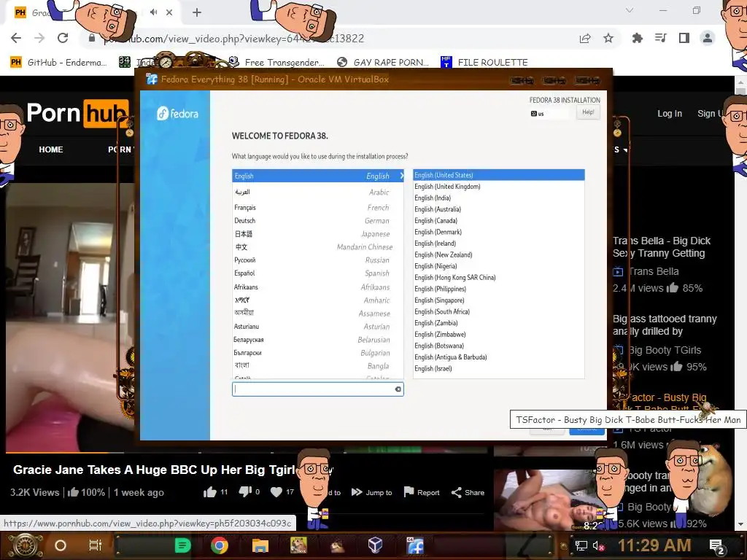Select Español (Spanish) language row
This screenshot has height=560, width=747.
point(318,273)
